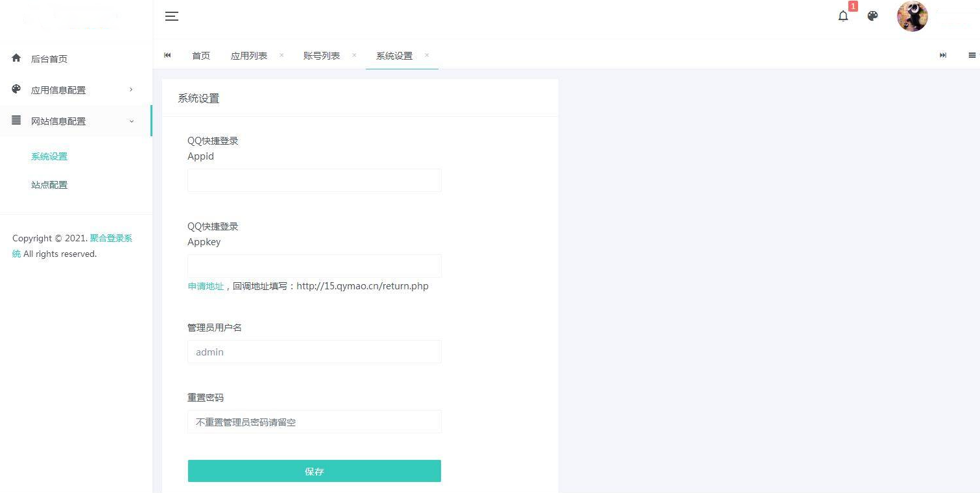Switch to the 首页 tab
This screenshot has width=980, height=493.
tap(201, 56)
